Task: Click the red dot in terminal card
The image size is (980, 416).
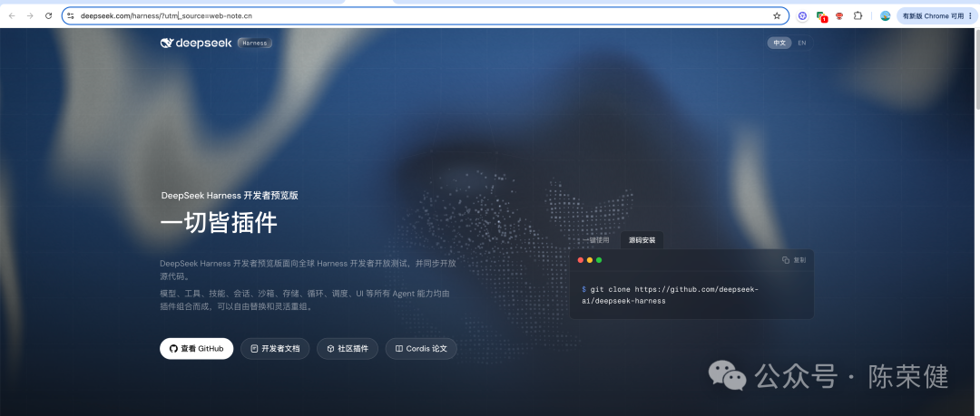Action: pyautogui.click(x=580, y=260)
